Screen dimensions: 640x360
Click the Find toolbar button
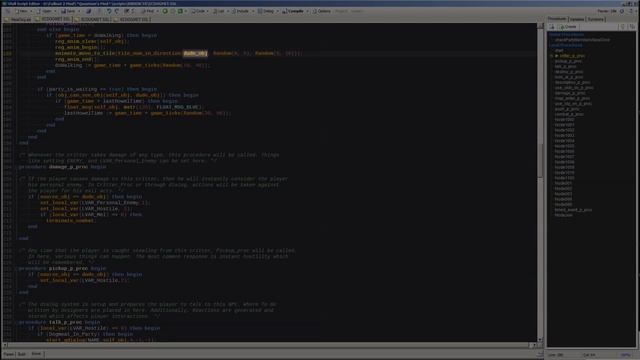pyautogui.click(x=148, y=11)
